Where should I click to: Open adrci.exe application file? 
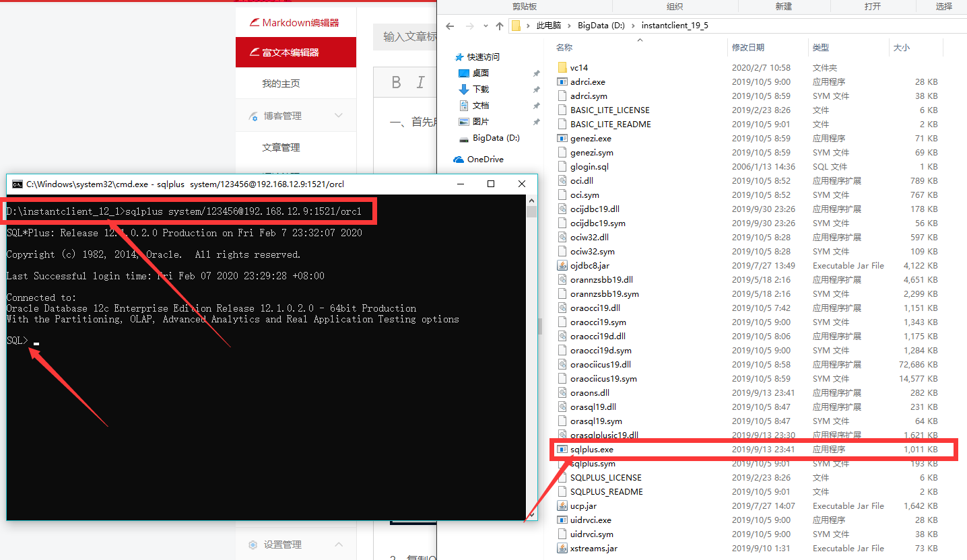[587, 81]
